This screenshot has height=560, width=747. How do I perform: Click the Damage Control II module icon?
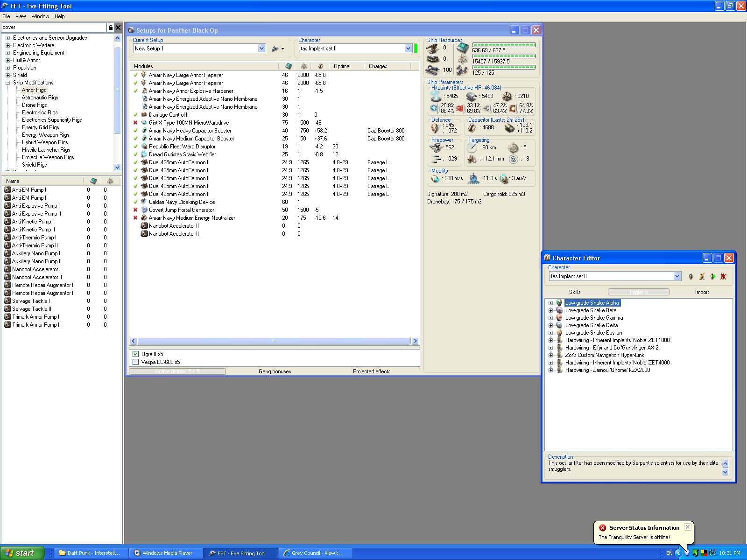tap(144, 115)
